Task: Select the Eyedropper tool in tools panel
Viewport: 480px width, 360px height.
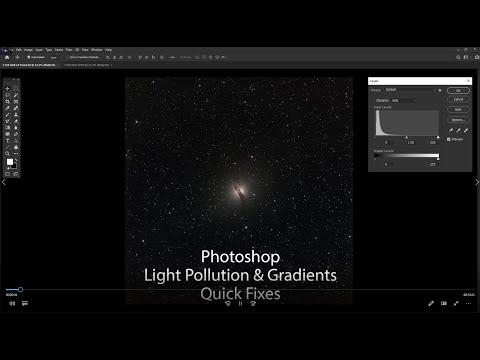Action: 7,108
